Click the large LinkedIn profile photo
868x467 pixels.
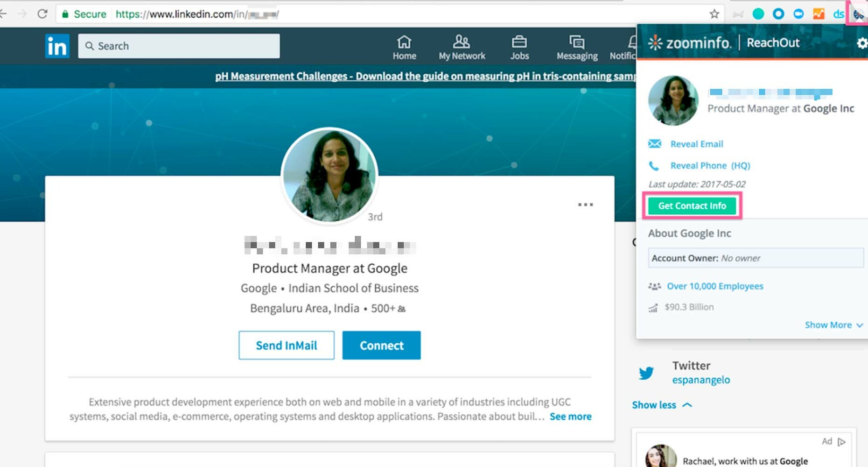coord(329,176)
